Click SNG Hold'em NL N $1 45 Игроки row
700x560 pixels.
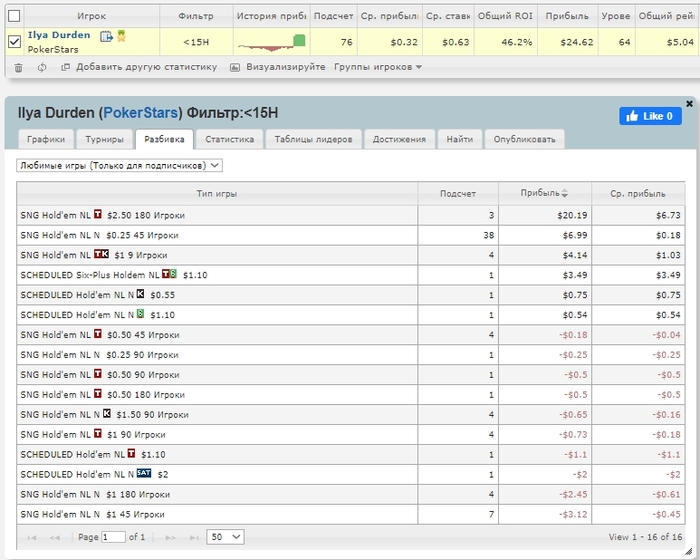350,514
